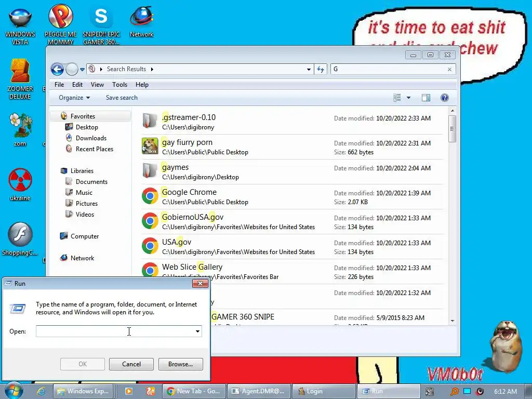The width and height of the screenshot is (532, 399).
Task: Click the change view icon
Action: 397,98
